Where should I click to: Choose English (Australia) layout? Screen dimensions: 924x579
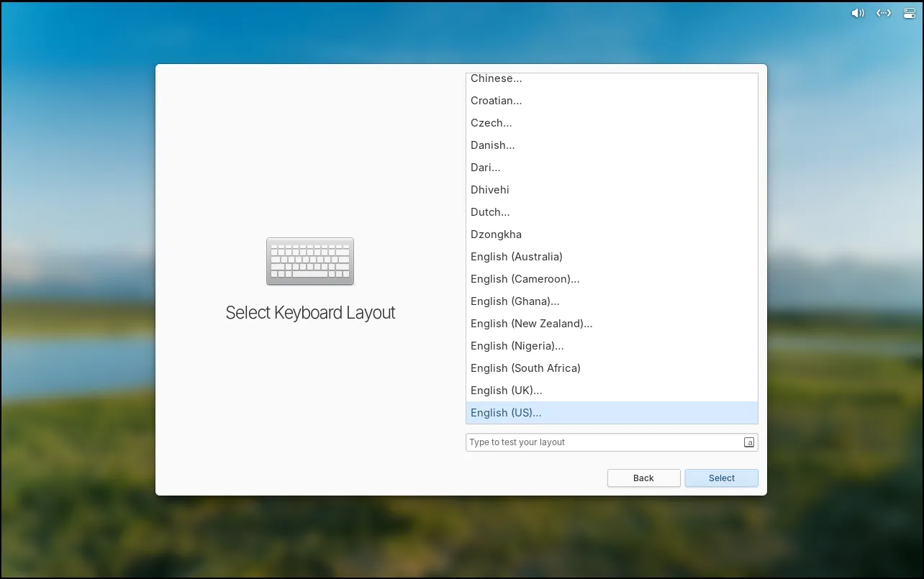click(517, 257)
